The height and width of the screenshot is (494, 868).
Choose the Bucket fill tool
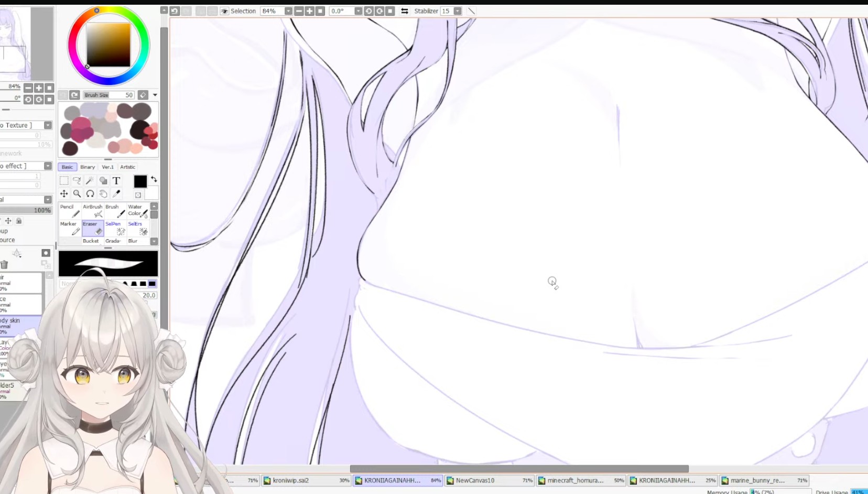click(x=93, y=241)
